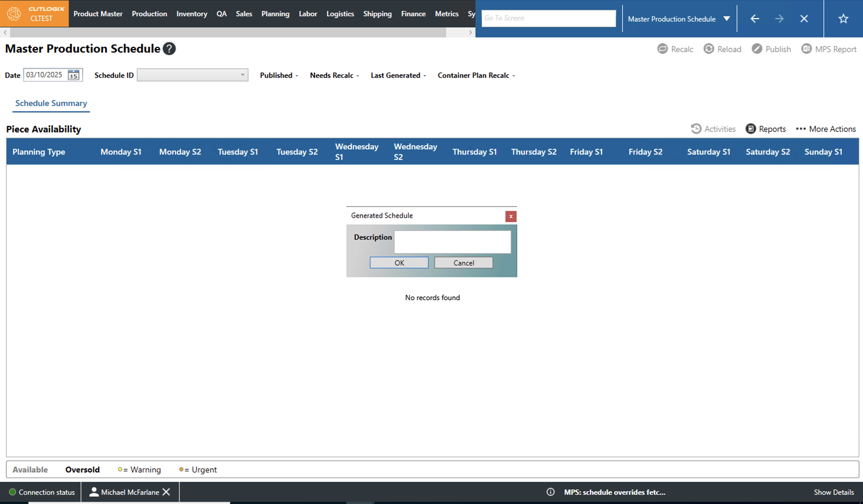Open the Reports icon in Piece Availability
Image resolution: width=863 pixels, height=504 pixels.
click(x=751, y=129)
